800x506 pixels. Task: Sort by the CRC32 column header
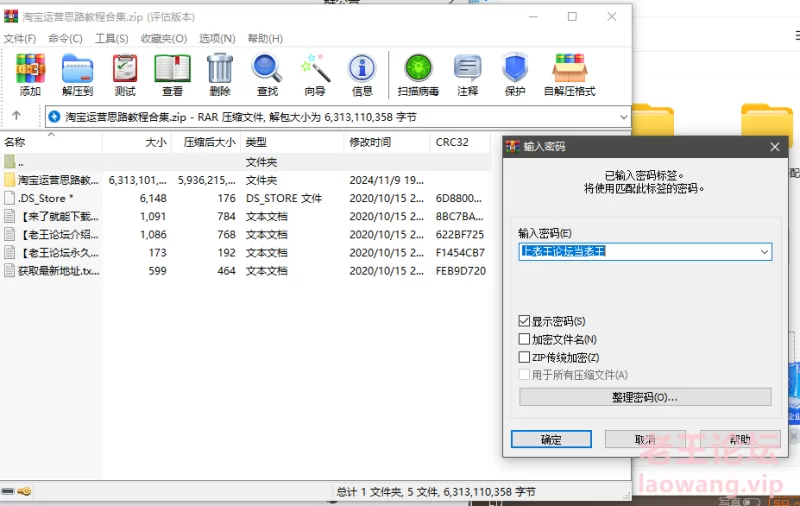461,142
